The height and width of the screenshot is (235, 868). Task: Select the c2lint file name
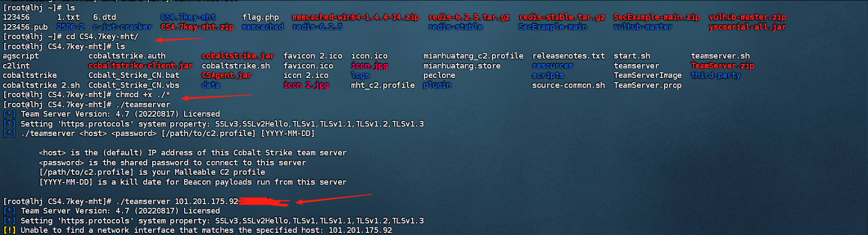pyautogui.click(x=16, y=66)
